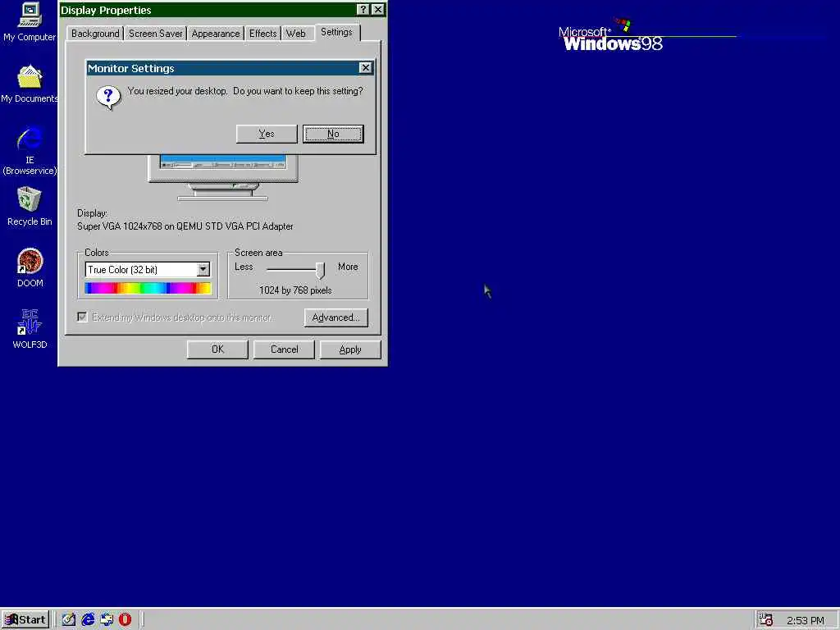Click the 'Less' label of Screen area
Image resolution: width=840 pixels, height=630 pixels.
244,267
